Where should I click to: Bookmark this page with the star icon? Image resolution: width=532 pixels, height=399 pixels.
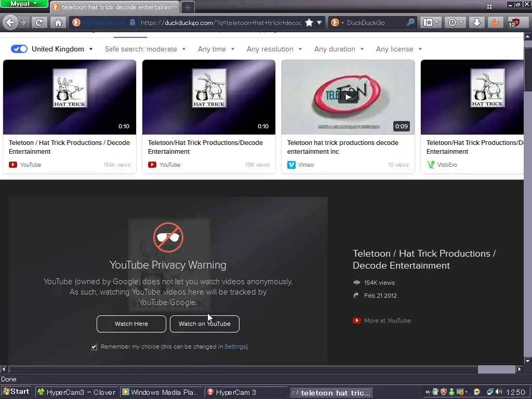tap(309, 22)
